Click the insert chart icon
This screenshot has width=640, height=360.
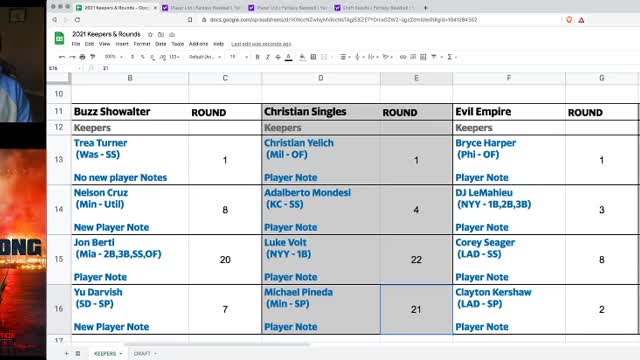423,57
